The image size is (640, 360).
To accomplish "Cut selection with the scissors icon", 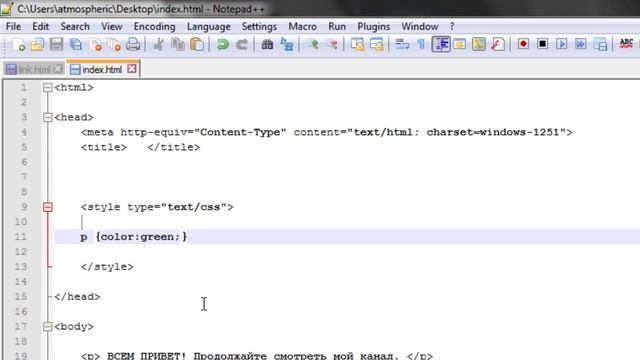I will (x=158, y=44).
